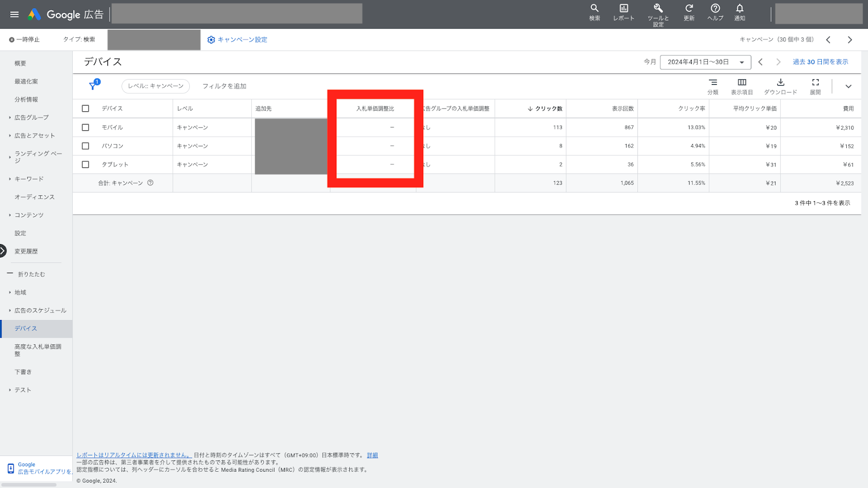
Task: Expand 広告のスケジュール in sidebar
Action: point(10,311)
